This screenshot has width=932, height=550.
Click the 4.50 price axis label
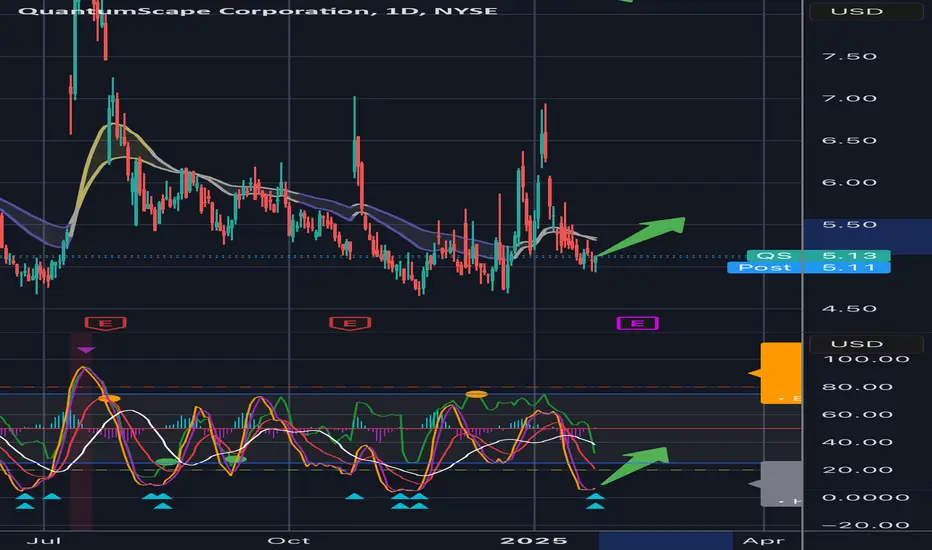pyautogui.click(x=849, y=309)
